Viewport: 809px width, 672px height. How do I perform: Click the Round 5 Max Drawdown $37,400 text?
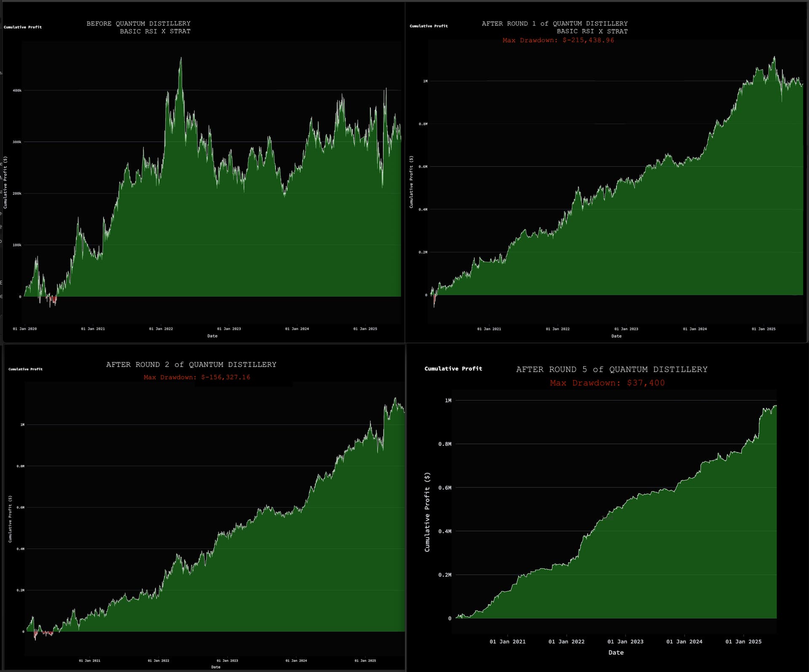click(x=607, y=383)
